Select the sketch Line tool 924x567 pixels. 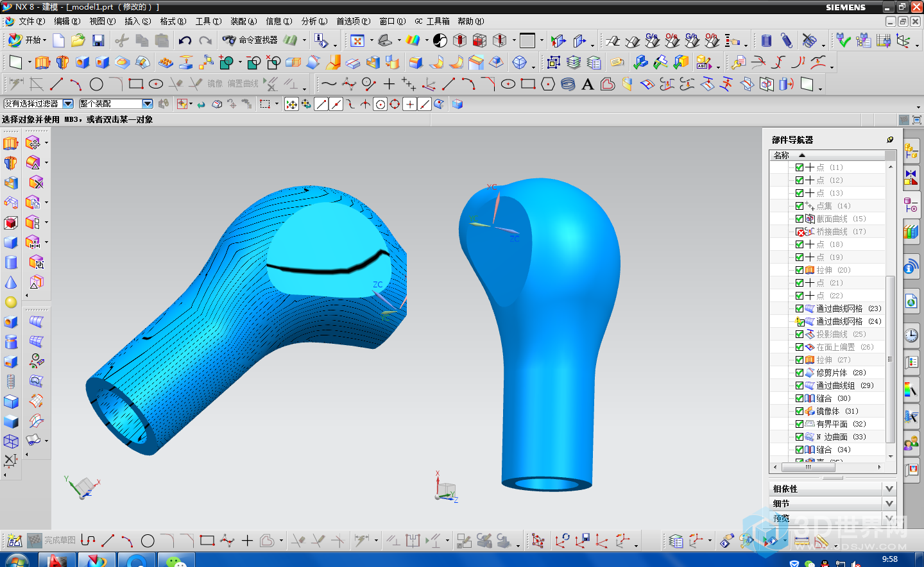(56, 84)
